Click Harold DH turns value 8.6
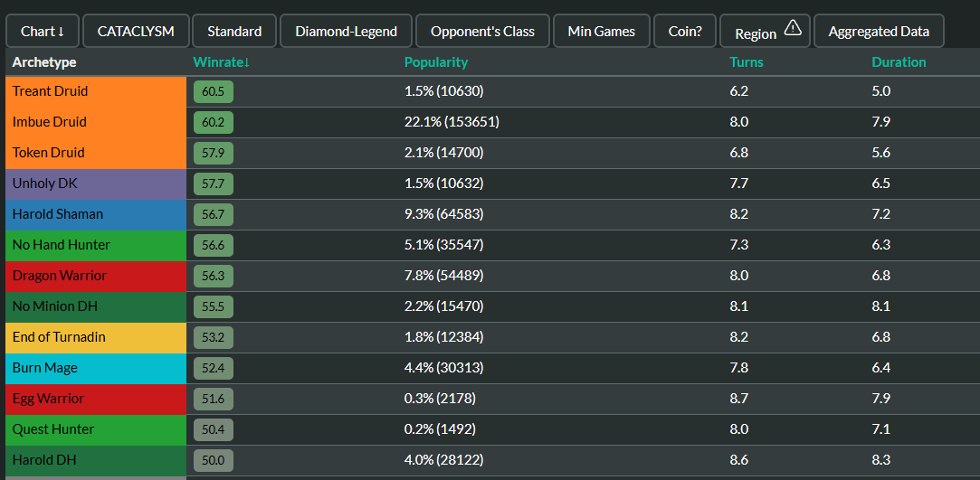This screenshot has height=480, width=980. (x=738, y=461)
